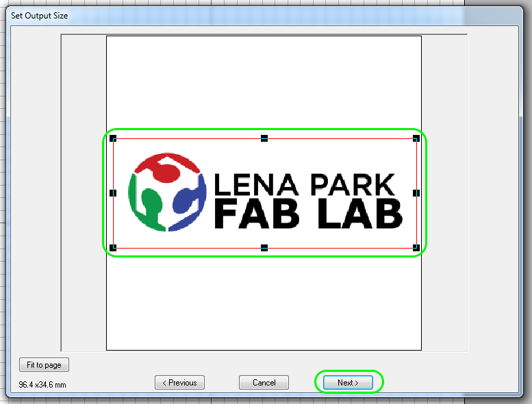Image resolution: width=532 pixels, height=404 pixels.
Task: Select the bottom-right resize handle
Action: (x=416, y=248)
